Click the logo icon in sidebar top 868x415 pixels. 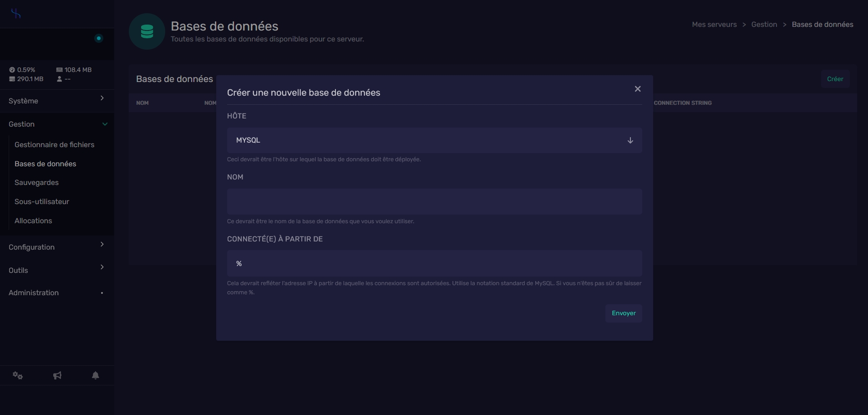[x=16, y=14]
